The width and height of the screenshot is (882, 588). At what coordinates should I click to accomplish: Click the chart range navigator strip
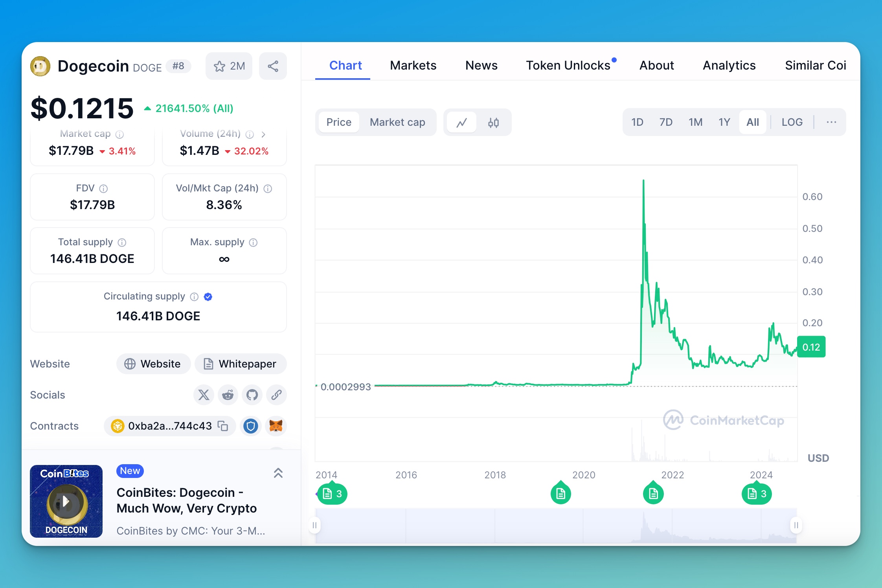(556, 526)
